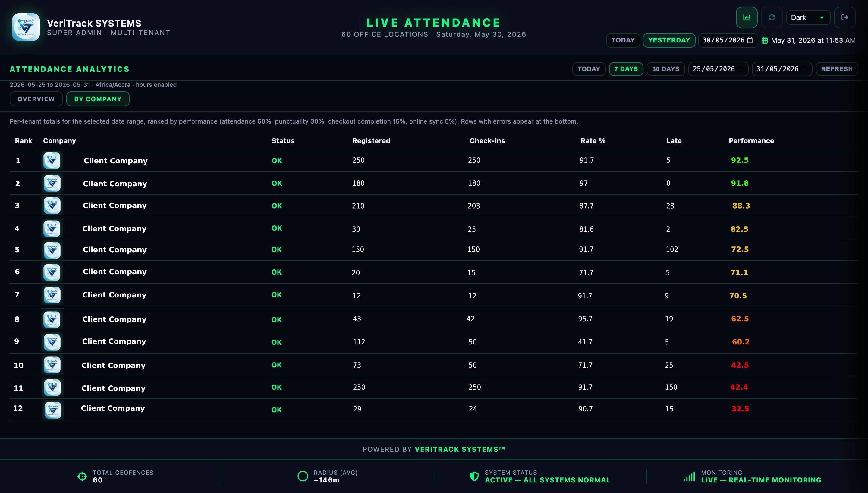
Task: Click the company logo in rank 12 row
Action: pos(53,410)
